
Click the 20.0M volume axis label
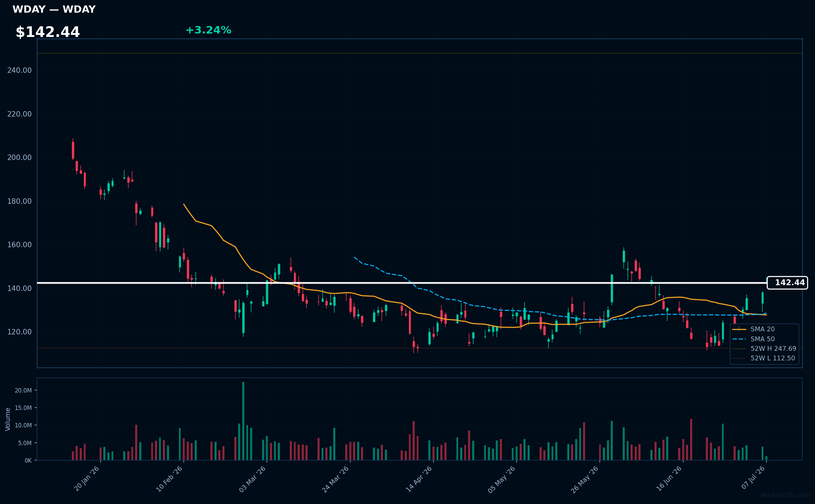pyautogui.click(x=23, y=390)
